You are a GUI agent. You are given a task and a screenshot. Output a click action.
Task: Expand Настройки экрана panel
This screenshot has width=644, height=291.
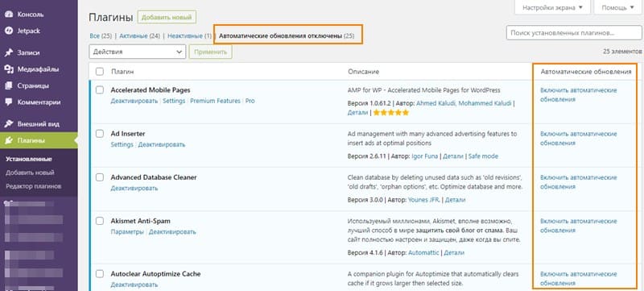point(552,7)
